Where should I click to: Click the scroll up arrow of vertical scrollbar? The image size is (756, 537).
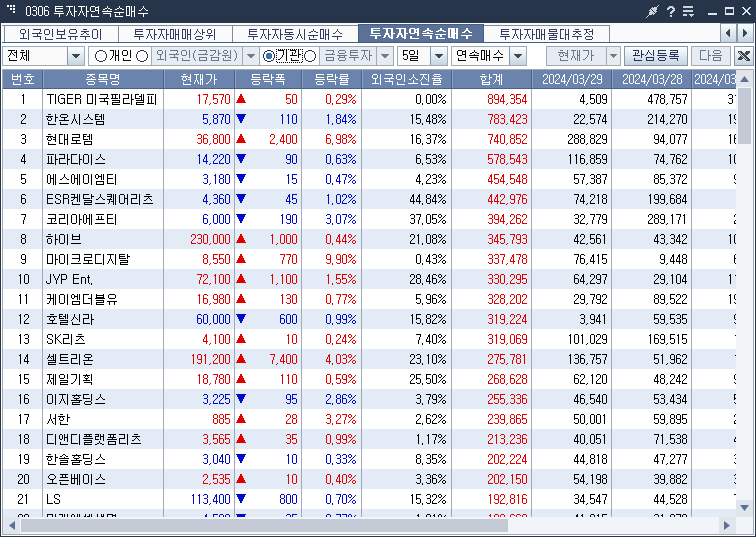744,79
